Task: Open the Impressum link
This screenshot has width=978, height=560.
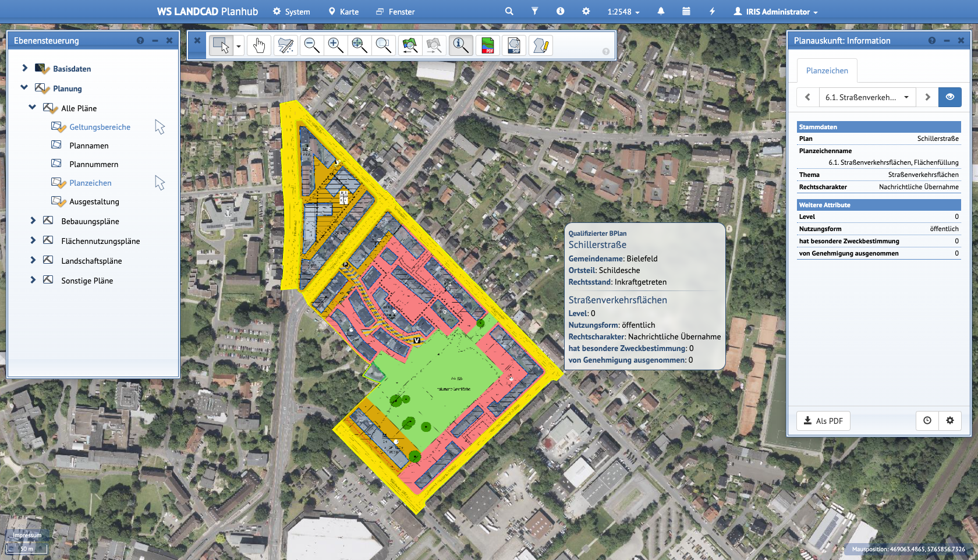Action: [x=27, y=535]
